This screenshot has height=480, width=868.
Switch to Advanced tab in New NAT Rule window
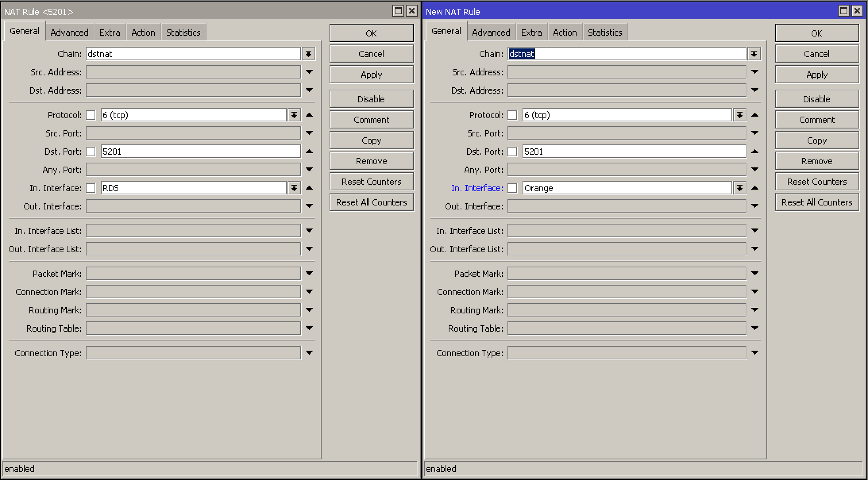491,33
